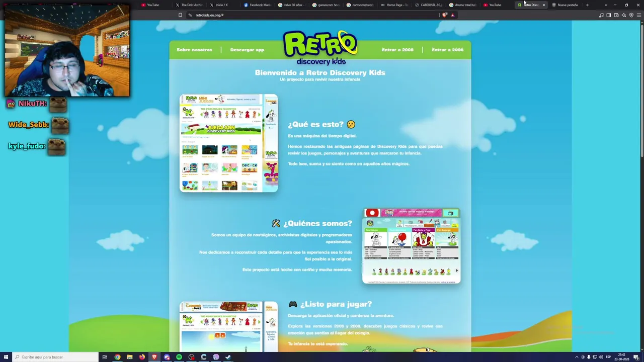Open the Descargar app link
644x362 pixels.
[x=247, y=50]
